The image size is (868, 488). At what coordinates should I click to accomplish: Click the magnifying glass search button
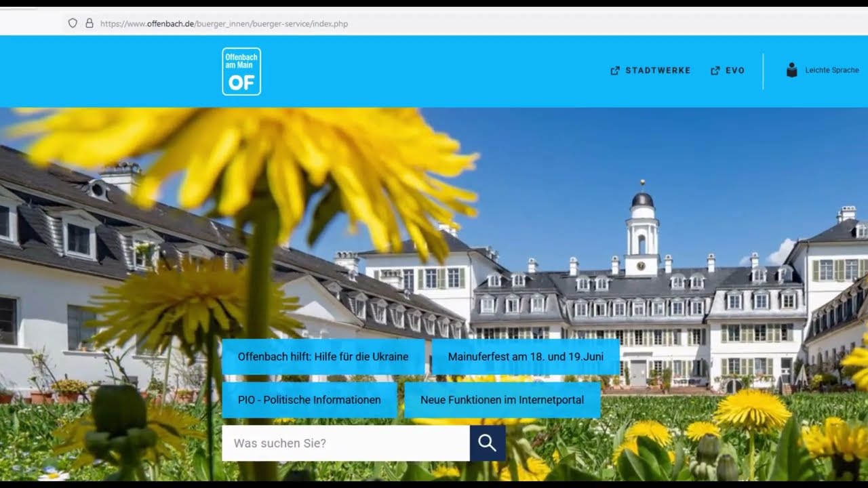[488, 443]
